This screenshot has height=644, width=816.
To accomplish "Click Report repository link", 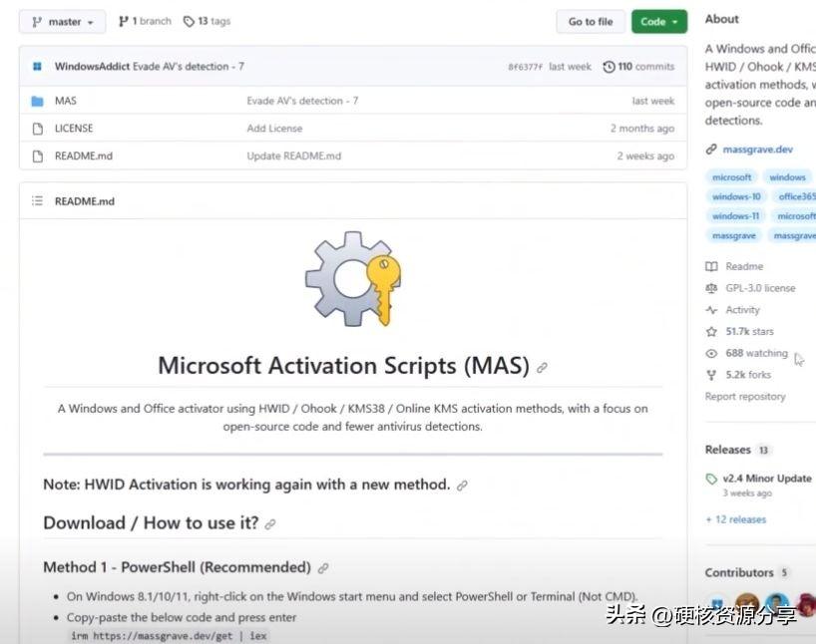I will pos(745,397).
